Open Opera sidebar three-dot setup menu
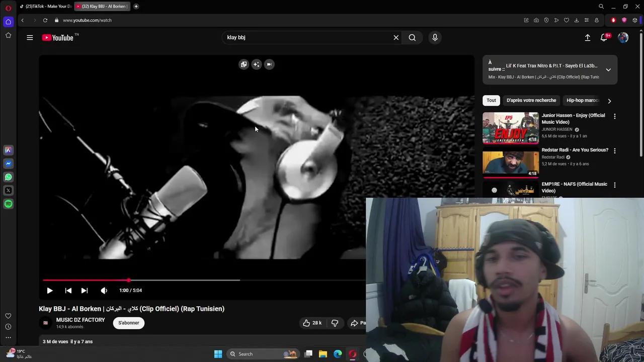 pos(8,338)
